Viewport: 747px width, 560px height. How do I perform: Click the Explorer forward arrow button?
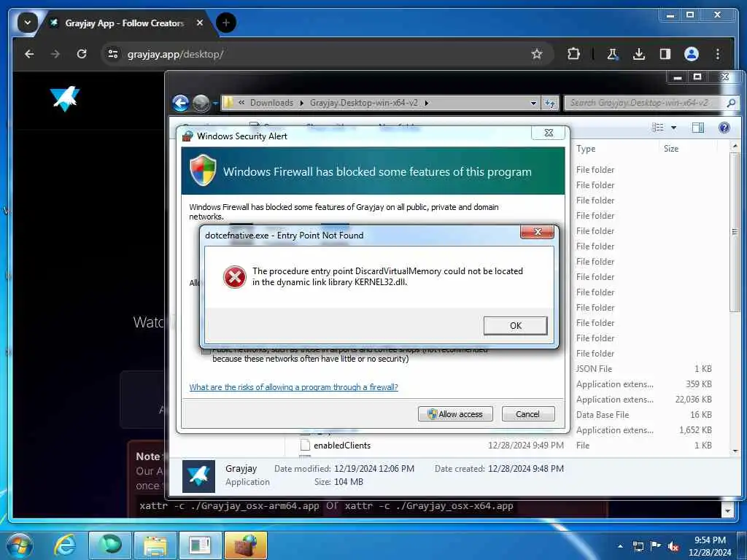click(201, 103)
